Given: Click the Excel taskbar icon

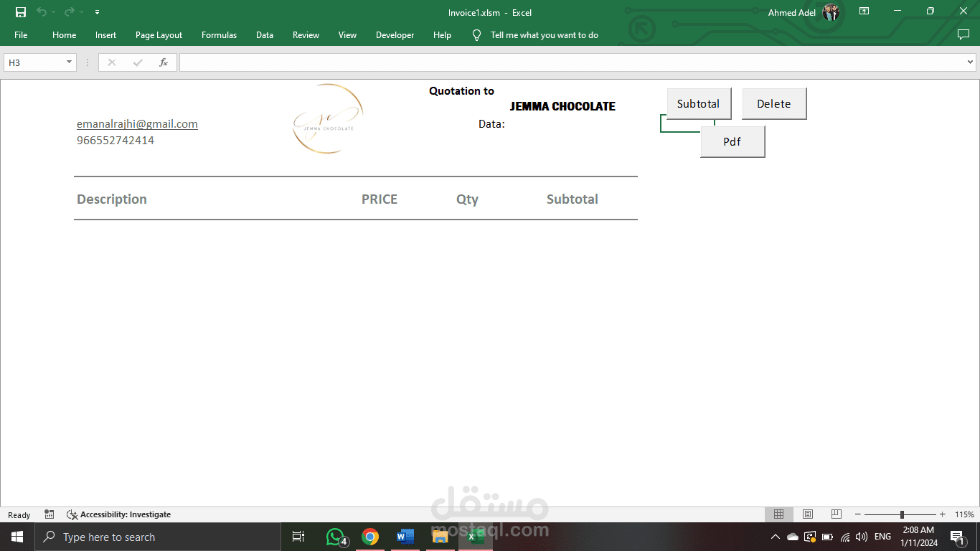Looking at the screenshot, I should point(475,537).
